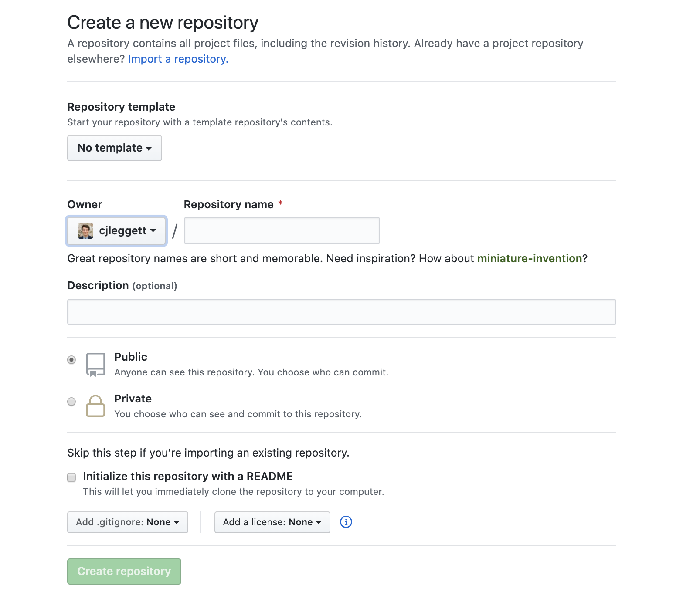Click the Public option label
The width and height of the screenshot is (700, 602).
click(x=131, y=357)
